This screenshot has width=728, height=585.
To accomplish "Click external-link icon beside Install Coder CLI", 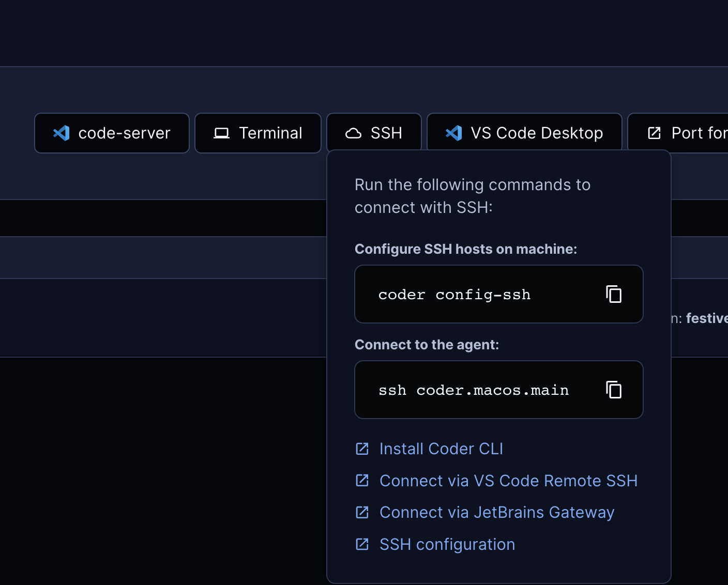I will point(362,449).
